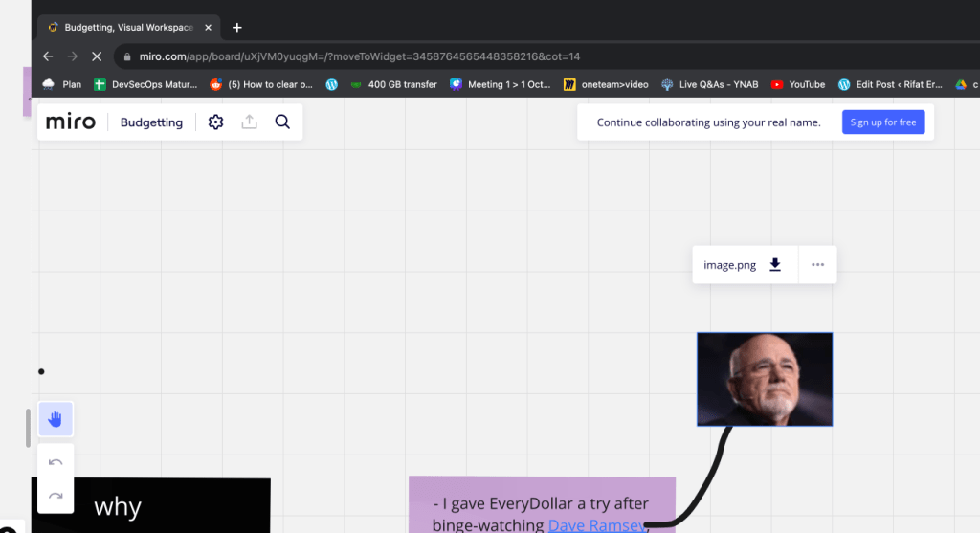Screen dimensions: 980x533
Task: Click the undo arrow
Action: pyautogui.click(x=56, y=462)
